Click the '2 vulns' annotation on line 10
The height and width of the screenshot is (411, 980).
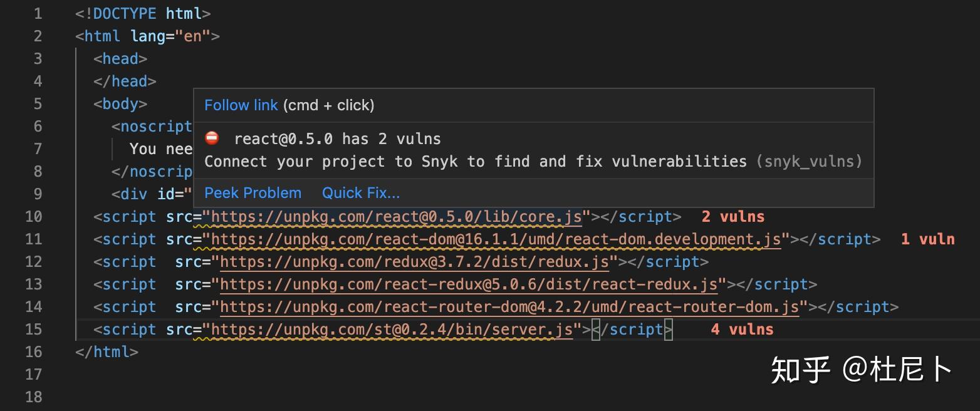[x=733, y=217]
